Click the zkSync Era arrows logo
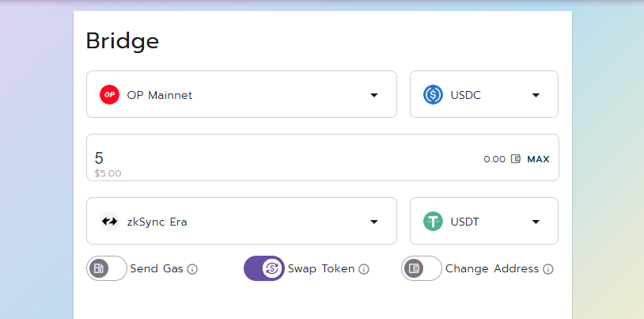Viewport: 644px width, 319px height. point(109,222)
